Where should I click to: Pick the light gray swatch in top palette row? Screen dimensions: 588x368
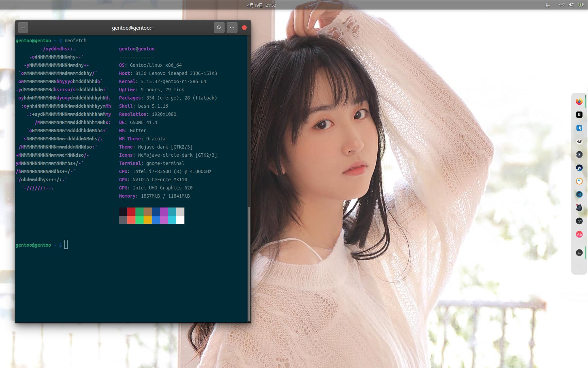click(x=180, y=212)
